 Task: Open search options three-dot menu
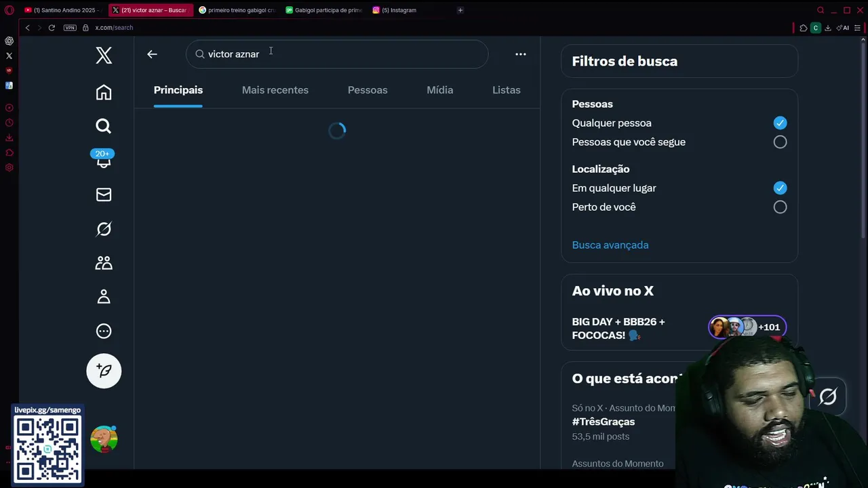521,54
